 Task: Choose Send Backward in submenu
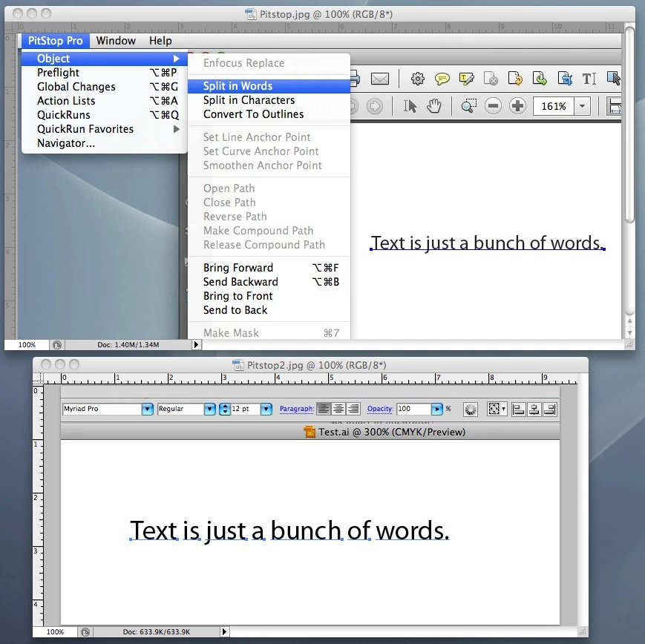click(269, 282)
